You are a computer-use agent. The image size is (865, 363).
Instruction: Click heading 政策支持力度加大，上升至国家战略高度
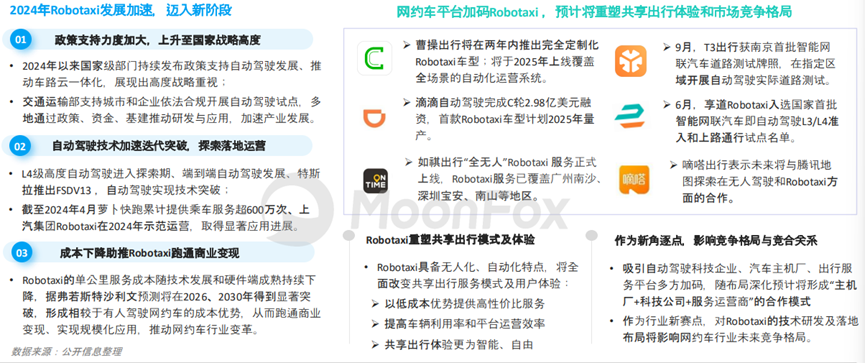pyautogui.click(x=157, y=40)
